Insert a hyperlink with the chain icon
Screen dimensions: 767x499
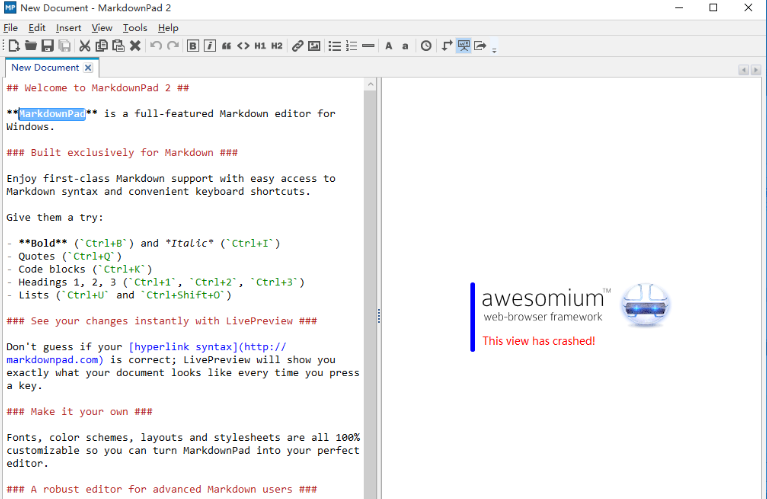point(297,46)
